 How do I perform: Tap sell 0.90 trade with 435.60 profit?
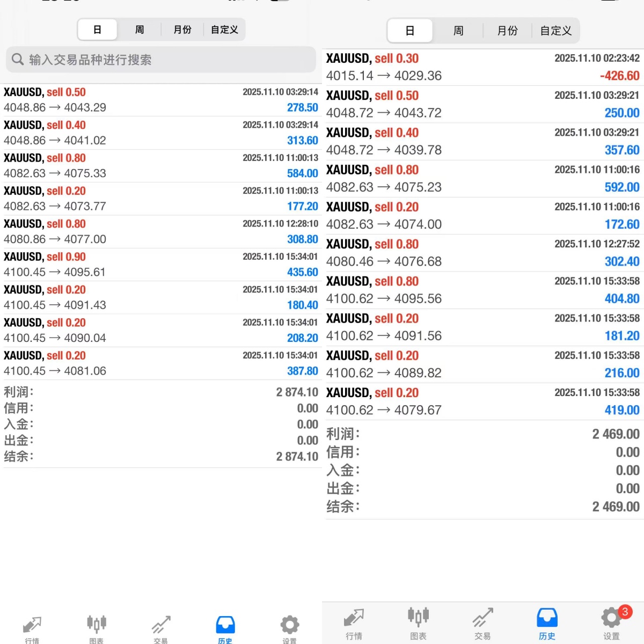161,265
